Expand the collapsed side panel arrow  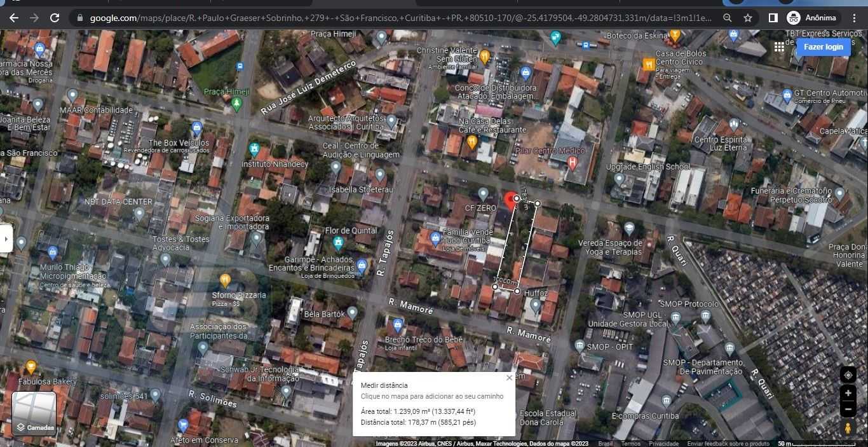6,239
